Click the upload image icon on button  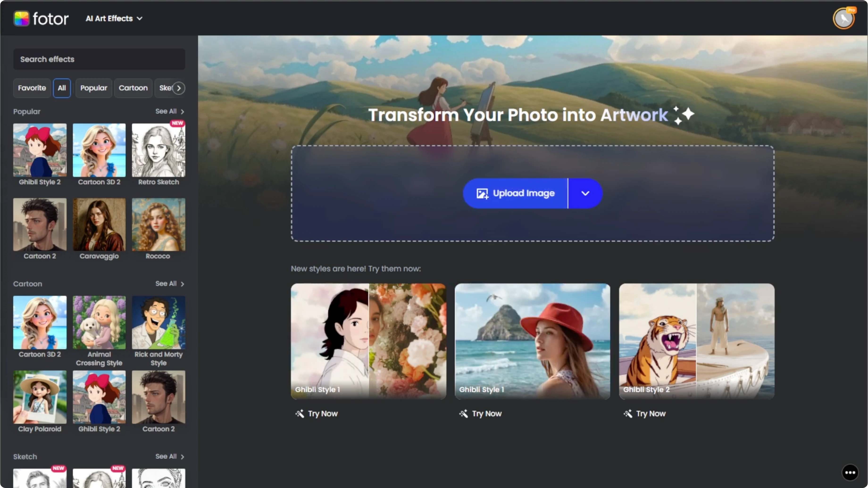pos(482,193)
